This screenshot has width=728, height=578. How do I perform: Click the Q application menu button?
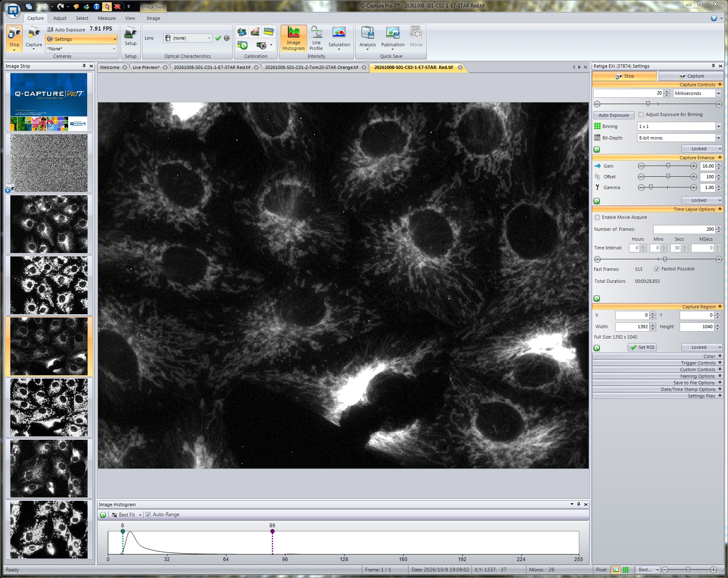coord(13,11)
